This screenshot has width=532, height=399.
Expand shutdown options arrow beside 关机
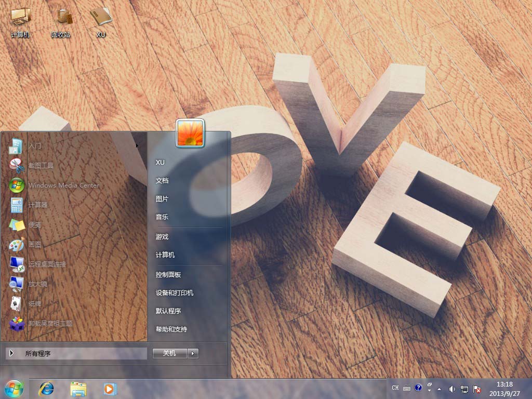[x=193, y=353]
